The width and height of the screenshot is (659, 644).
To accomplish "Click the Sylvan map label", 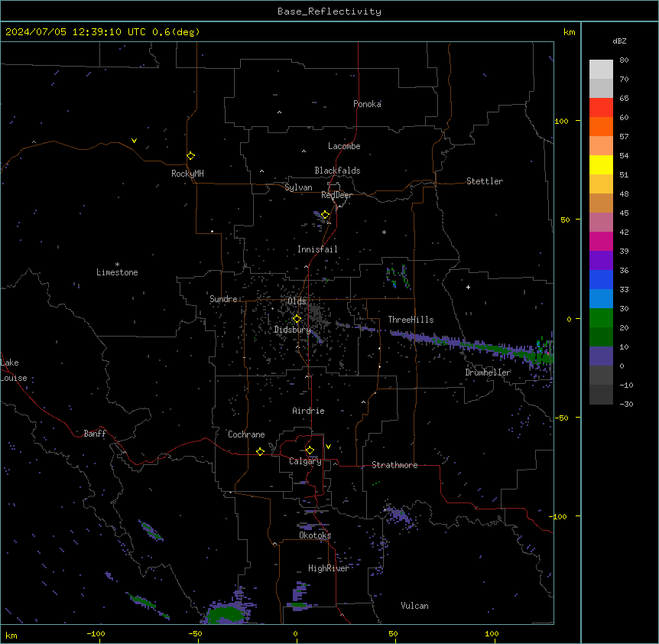I will tap(298, 187).
